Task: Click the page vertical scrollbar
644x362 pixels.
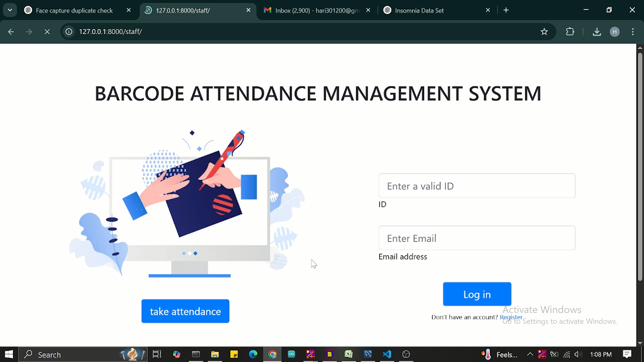Action: [x=640, y=167]
